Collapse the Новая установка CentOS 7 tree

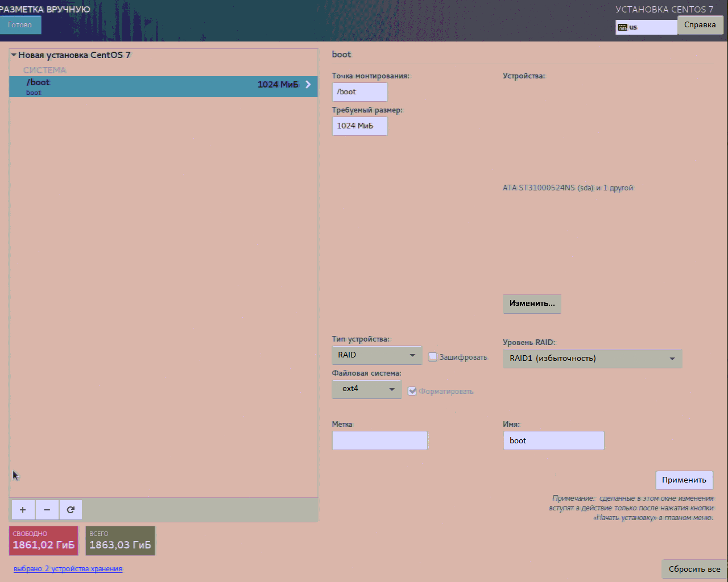[x=14, y=55]
